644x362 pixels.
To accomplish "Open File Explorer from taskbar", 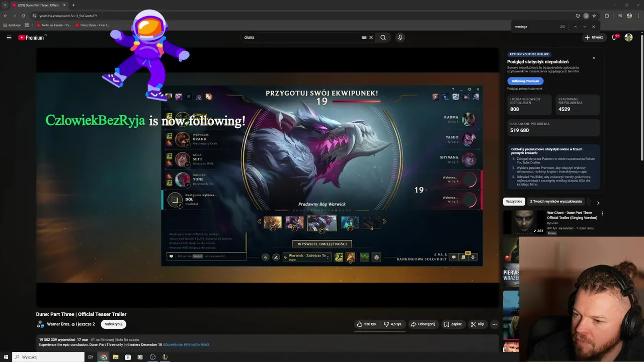I will point(116,357).
